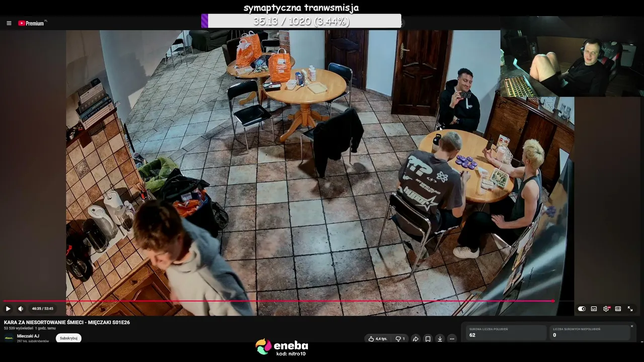This screenshot has width=644, height=362.
Task: Click the Subskrybuj button
Action: click(x=68, y=338)
